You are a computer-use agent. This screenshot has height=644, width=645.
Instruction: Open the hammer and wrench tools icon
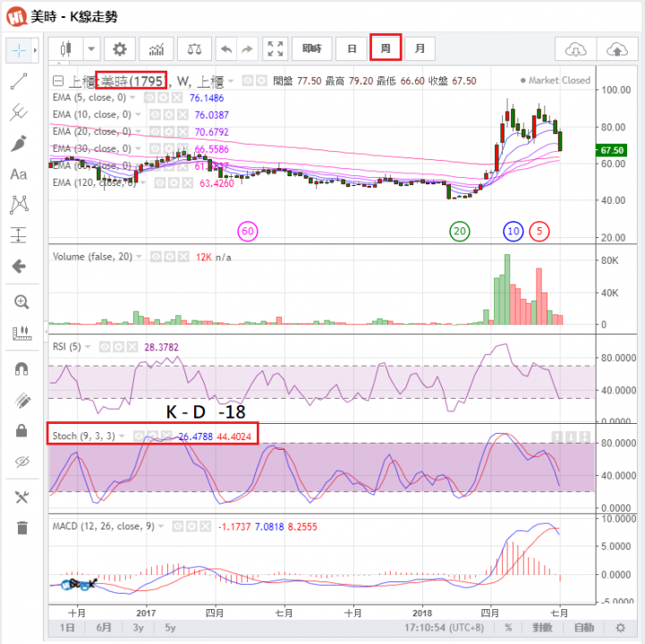click(x=21, y=497)
